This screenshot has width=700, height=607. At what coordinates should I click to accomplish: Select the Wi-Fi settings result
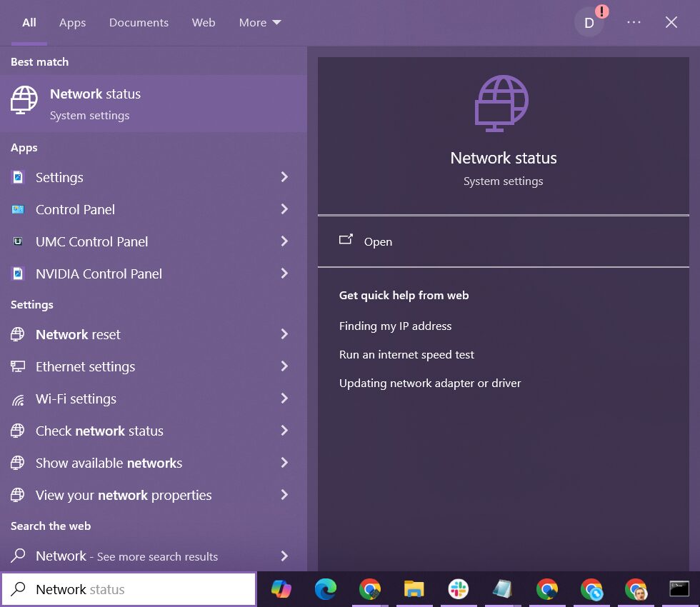76,398
